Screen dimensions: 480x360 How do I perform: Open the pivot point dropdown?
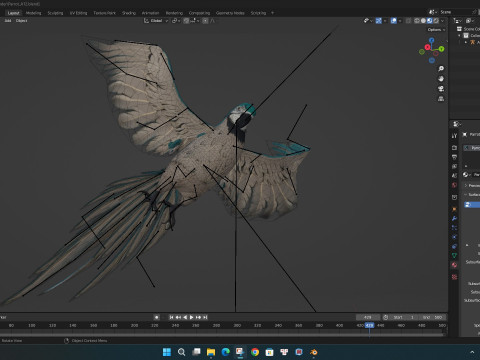coord(176,21)
